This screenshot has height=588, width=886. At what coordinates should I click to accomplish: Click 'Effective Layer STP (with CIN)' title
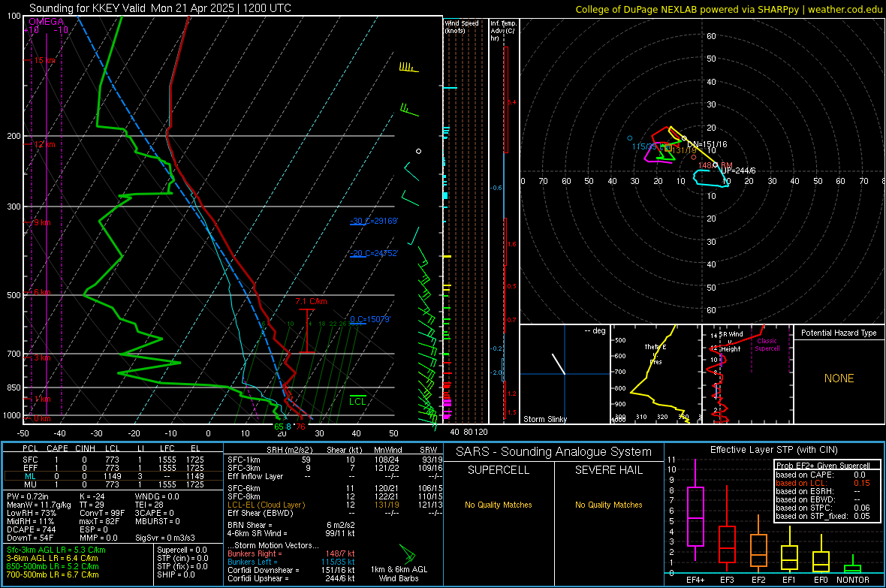tap(773, 450)
